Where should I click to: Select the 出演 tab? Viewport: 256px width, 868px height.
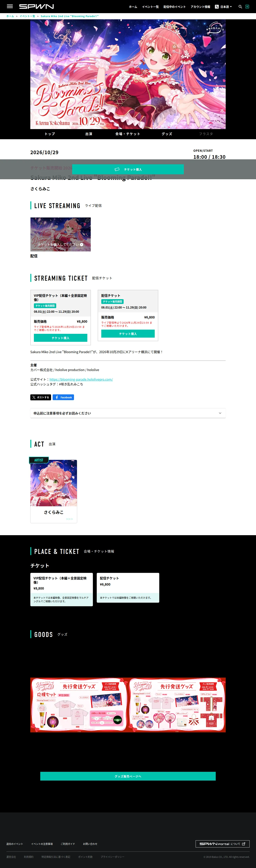[89, 134]
